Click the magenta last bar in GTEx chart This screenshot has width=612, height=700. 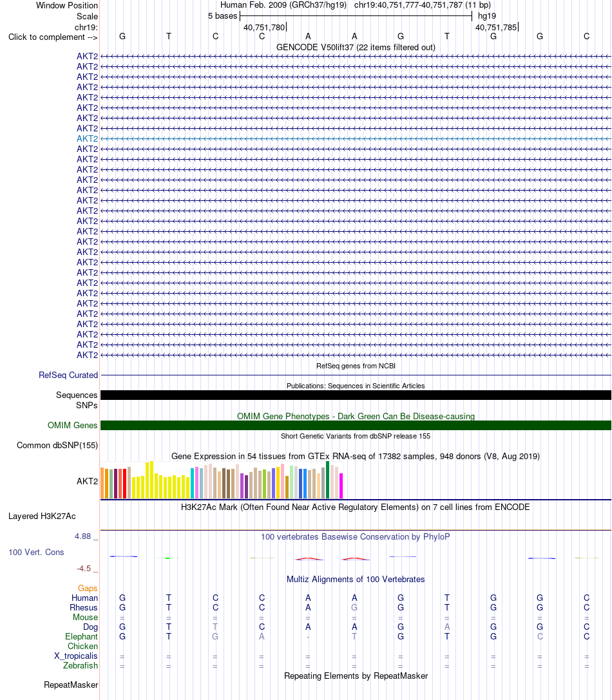pyautogui.click(x=341, y=486)
